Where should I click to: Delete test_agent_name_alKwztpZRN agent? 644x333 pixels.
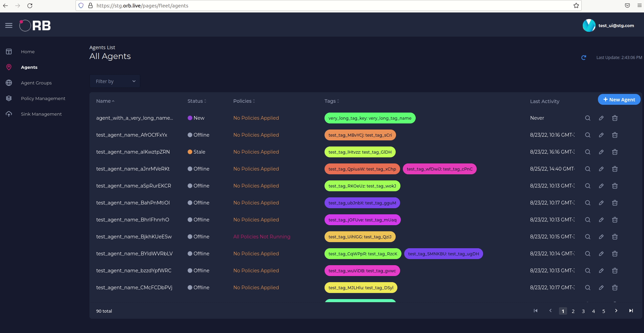coord(615,152)
